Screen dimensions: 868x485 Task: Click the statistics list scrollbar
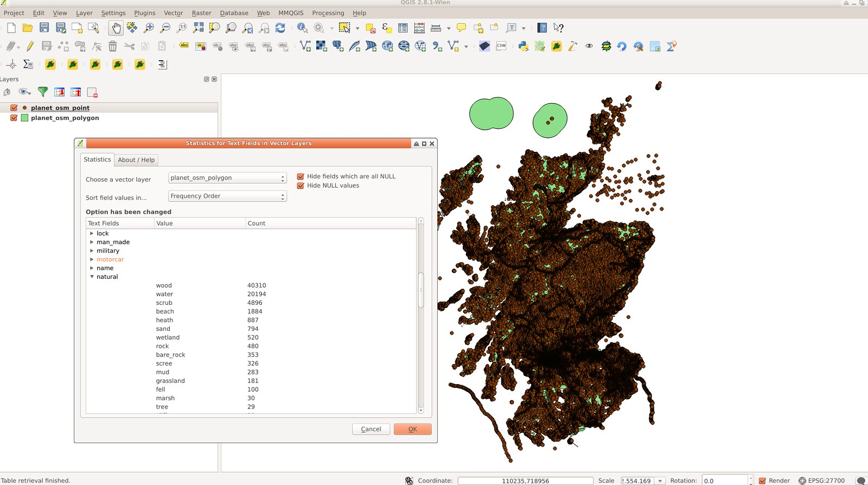click(420, 290)
